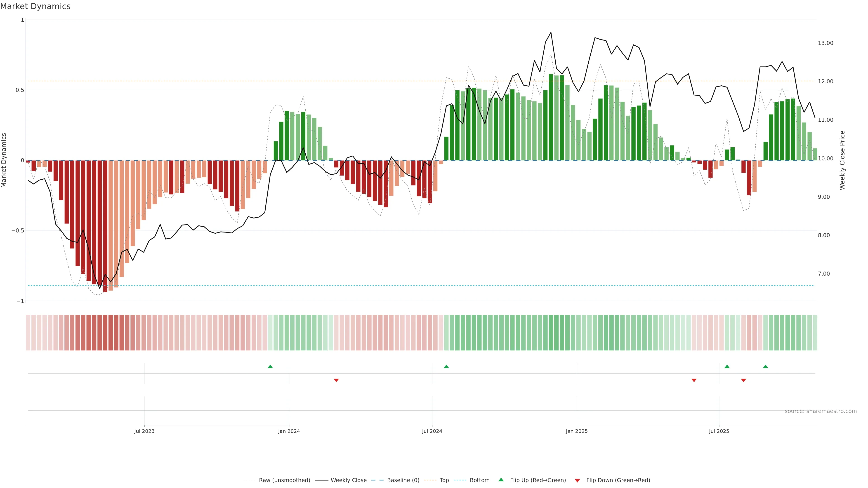Hide the Baseline (0) series via the legend
The image size is (868, 488).
click(403, 480)
